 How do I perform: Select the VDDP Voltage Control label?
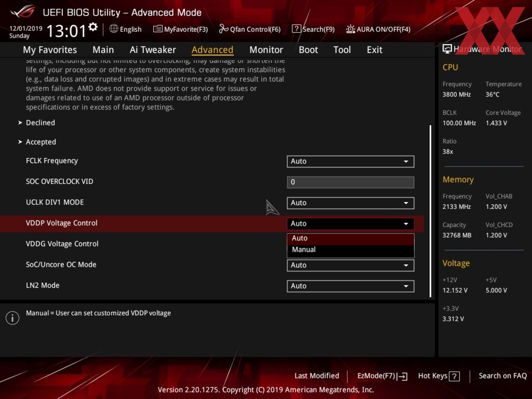[x=61, y=223]
